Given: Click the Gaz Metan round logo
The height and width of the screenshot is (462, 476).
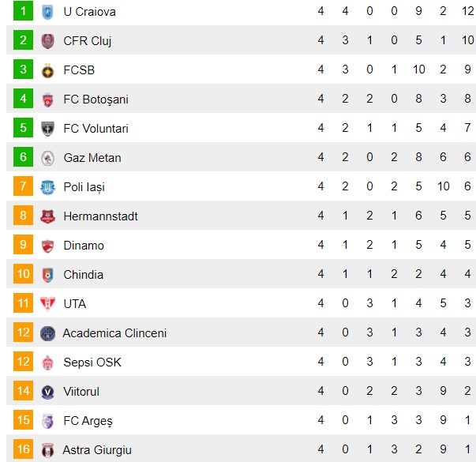Looking at the screenshot, I should pos(47,158).
